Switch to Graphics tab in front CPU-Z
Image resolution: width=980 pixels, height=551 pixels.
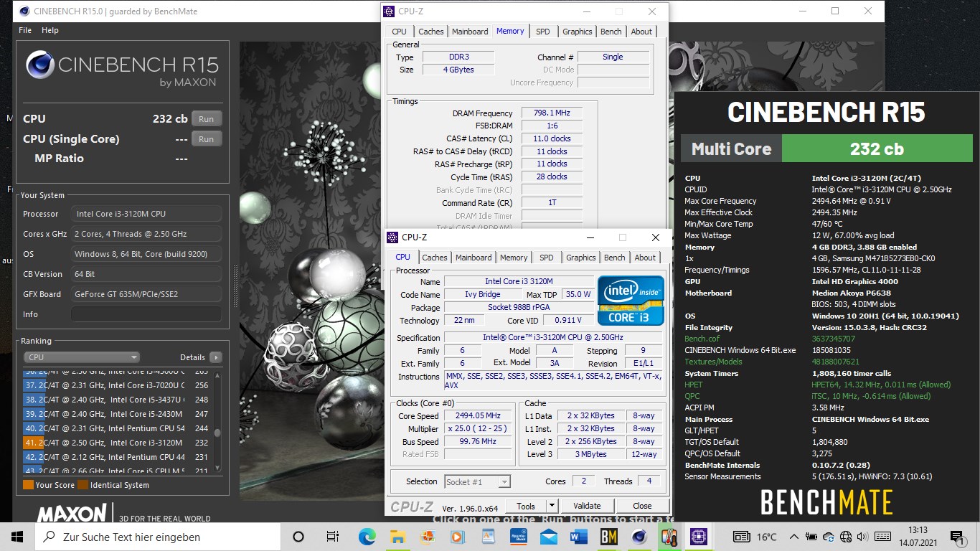coord(580,258)
